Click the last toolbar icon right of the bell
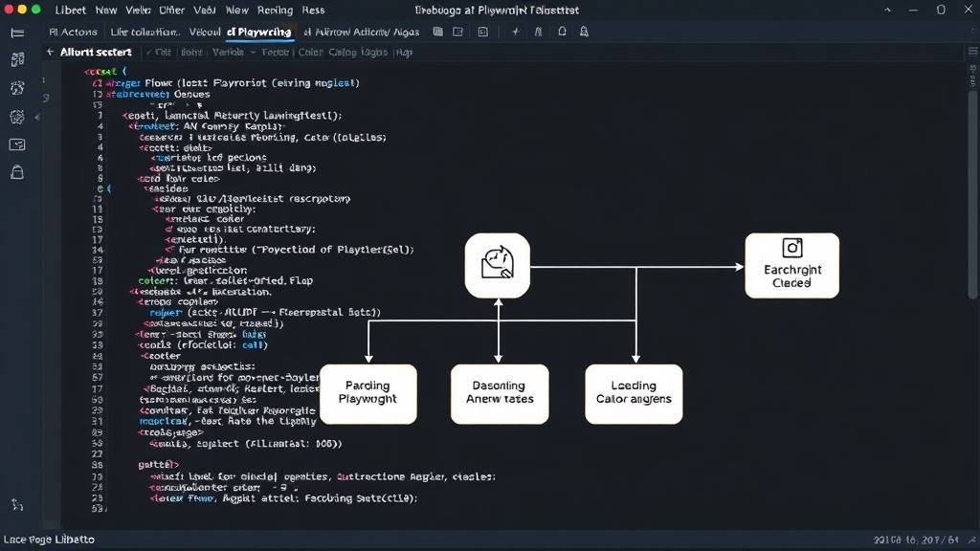Image resolution: width=980 pixels, height=551 pixels. pos(585,32)
